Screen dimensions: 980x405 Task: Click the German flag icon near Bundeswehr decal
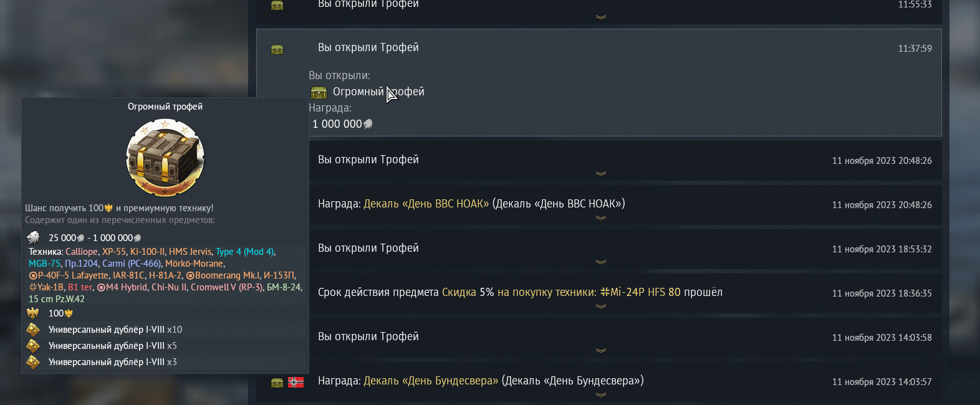[x=295, y=382]
